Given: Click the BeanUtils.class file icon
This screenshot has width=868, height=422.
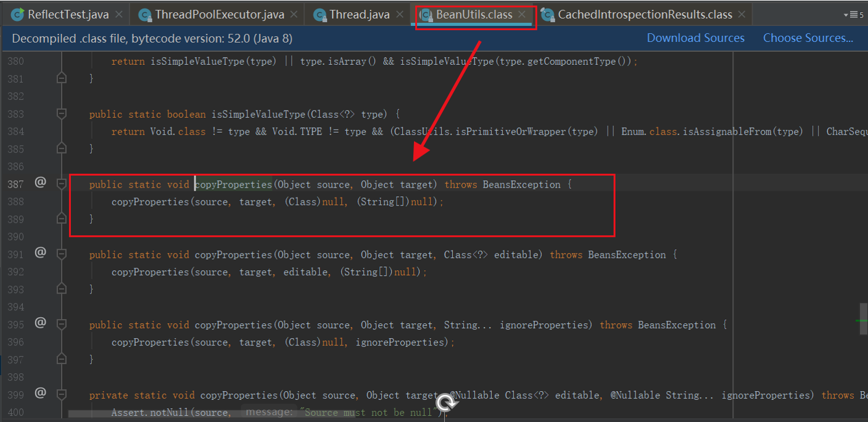Looking at the screenshot, I should point(425,14).
